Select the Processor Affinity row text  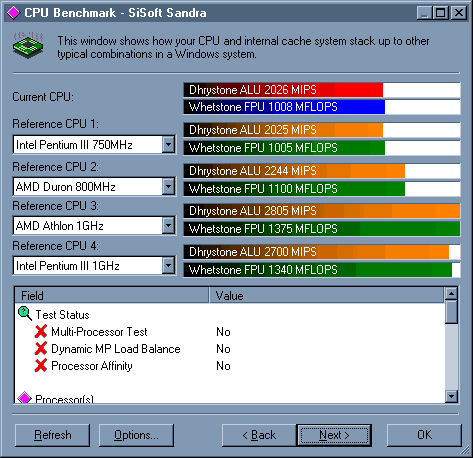tap(92, 366)
